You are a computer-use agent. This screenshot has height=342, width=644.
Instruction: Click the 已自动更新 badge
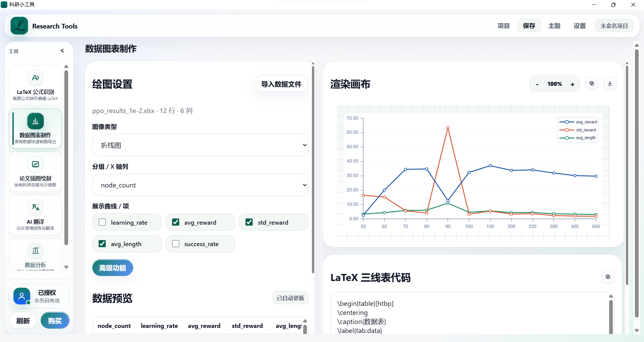point(290,298)
